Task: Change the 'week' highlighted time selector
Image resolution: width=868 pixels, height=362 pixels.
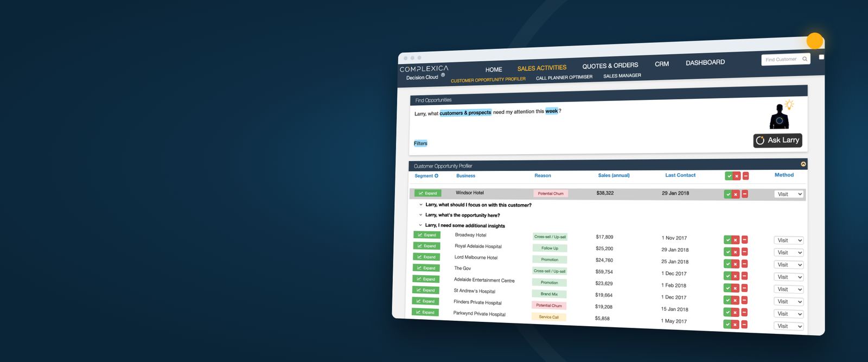Action: [x=552, y=111]
